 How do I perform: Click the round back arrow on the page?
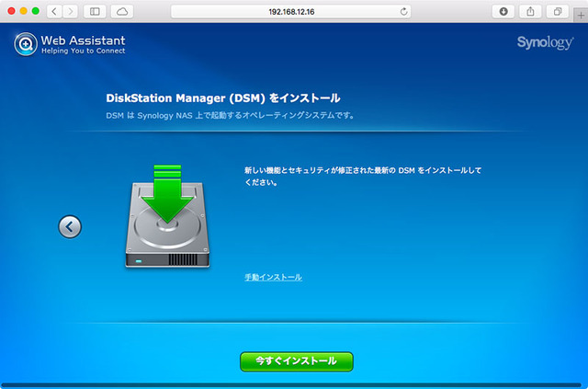tap(70, 226)
